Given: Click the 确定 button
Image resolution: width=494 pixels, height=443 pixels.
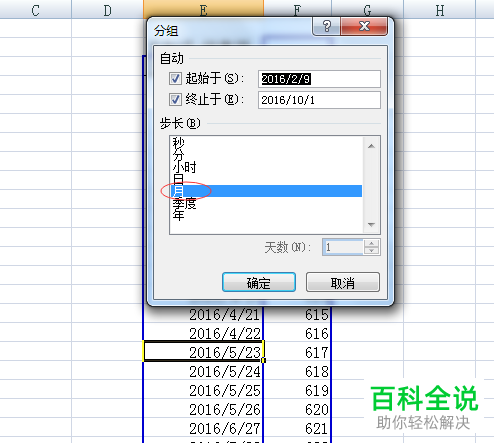Looking at the screenshot, I should [x=259, y=282].
